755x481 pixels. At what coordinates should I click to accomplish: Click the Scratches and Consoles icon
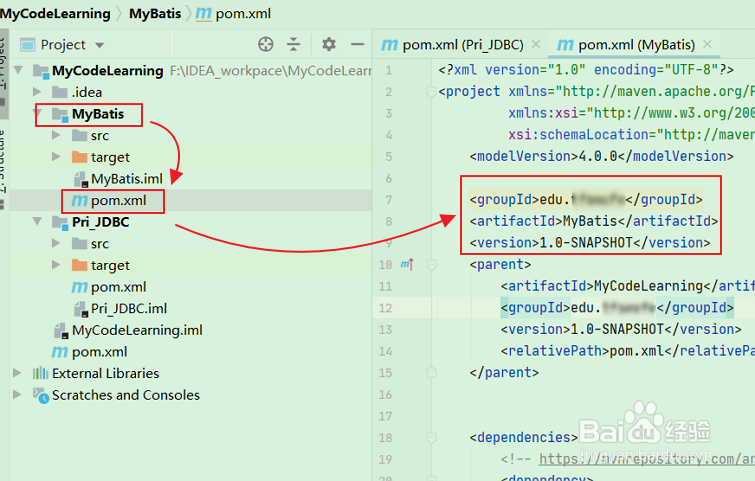[x=40, y=395]
